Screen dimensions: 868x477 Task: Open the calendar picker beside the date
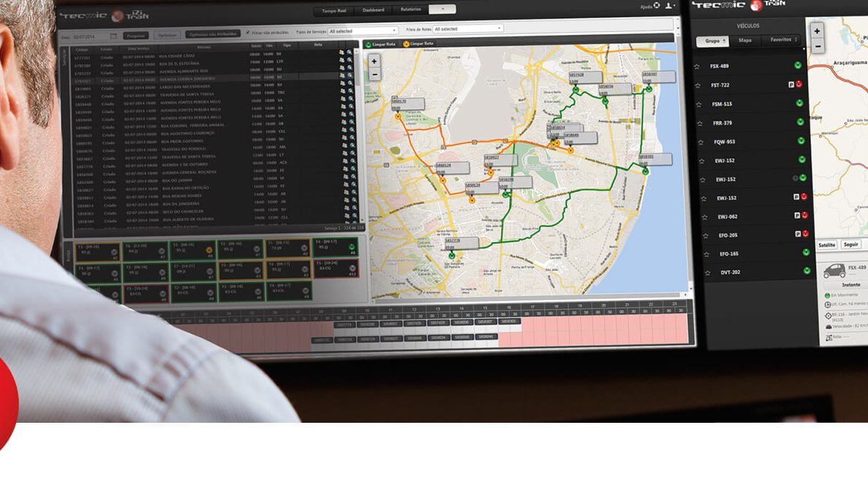114,35
